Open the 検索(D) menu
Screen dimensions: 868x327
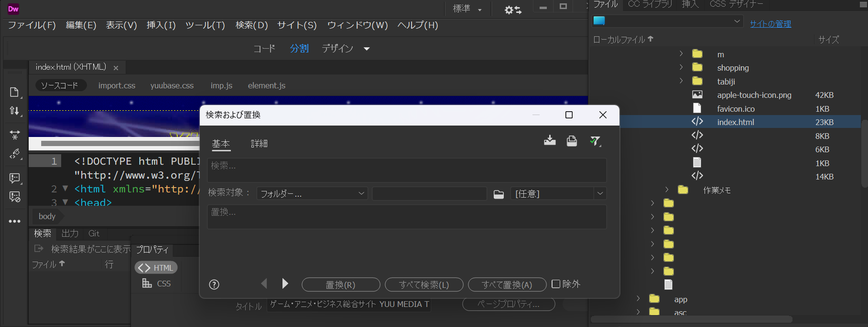[x=252, y=25]
